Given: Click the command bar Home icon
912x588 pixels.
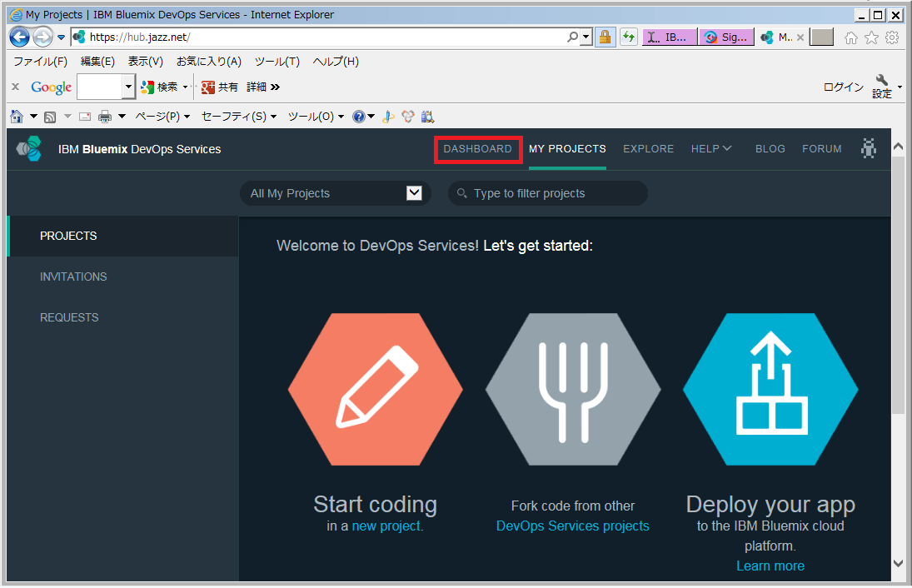Looking at the screenshot, I should pyautogui.click(x=17, y=117).
